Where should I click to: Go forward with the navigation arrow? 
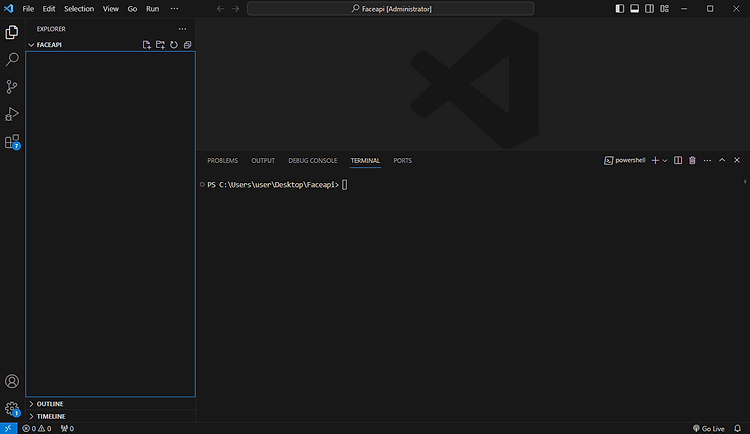point(235,9)
